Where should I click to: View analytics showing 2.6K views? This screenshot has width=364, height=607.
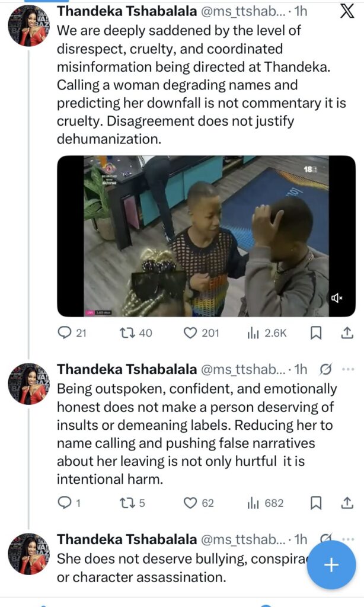(253, 333)
